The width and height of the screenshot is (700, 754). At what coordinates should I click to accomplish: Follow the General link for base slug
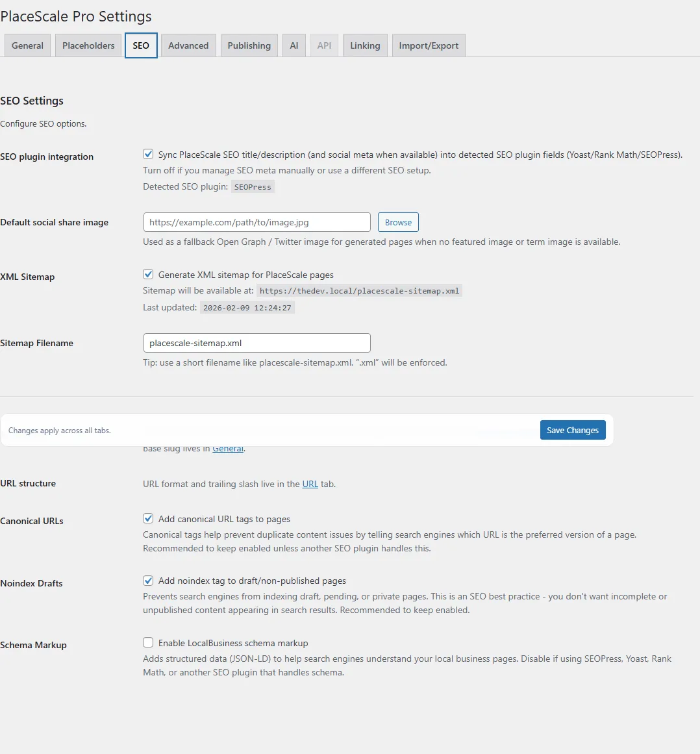pyautogui.click(x=227, y=448)
